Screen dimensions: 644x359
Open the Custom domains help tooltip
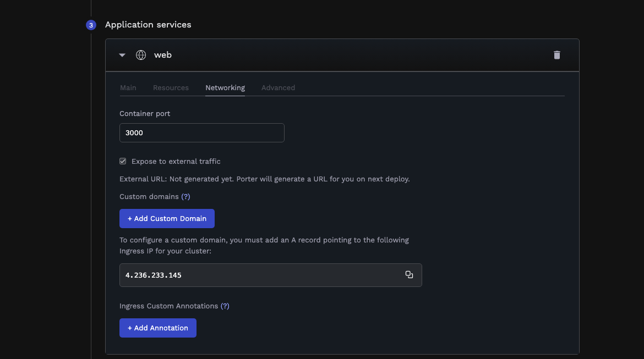pyautogui.click(x=185, y=196)
